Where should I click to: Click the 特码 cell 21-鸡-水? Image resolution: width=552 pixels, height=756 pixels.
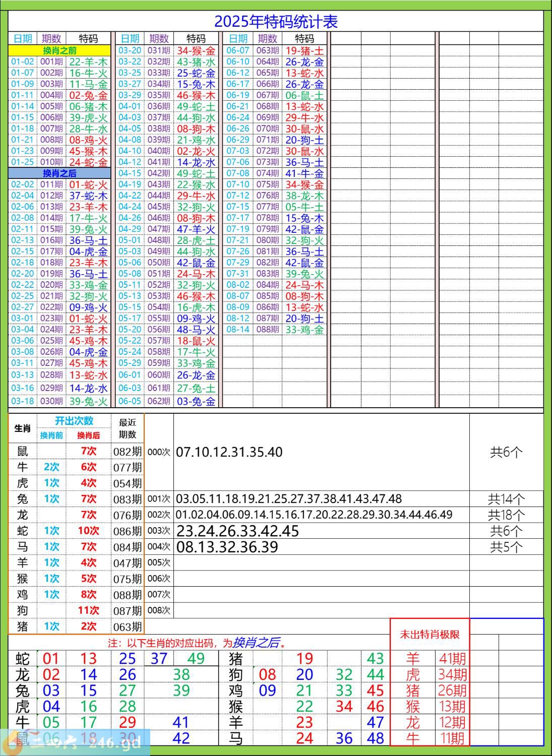(196, 140)
